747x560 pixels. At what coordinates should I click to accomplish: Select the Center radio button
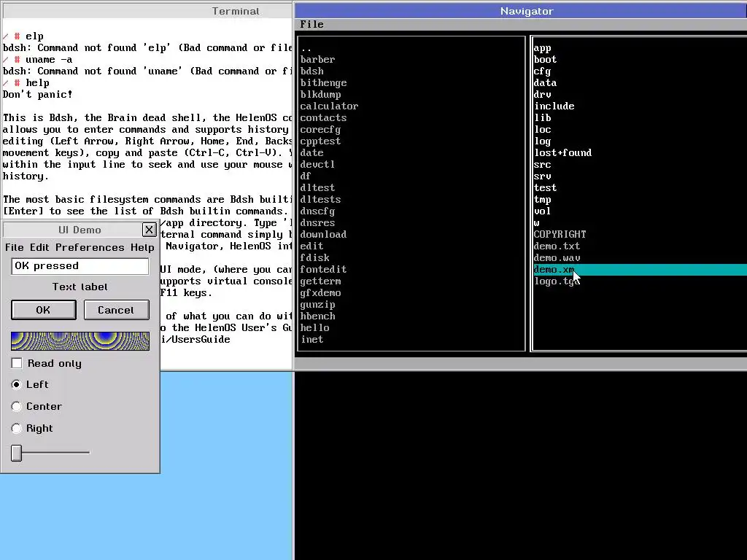coord(17,406)
